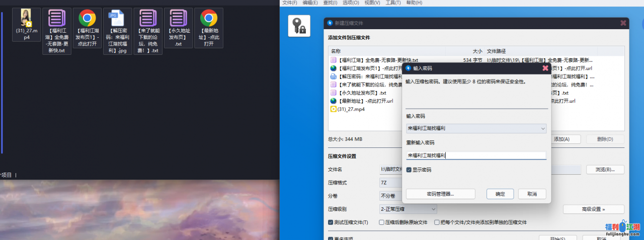
Task: Expand the 输入密码 password combo box
Action: [x=542, y=129]
